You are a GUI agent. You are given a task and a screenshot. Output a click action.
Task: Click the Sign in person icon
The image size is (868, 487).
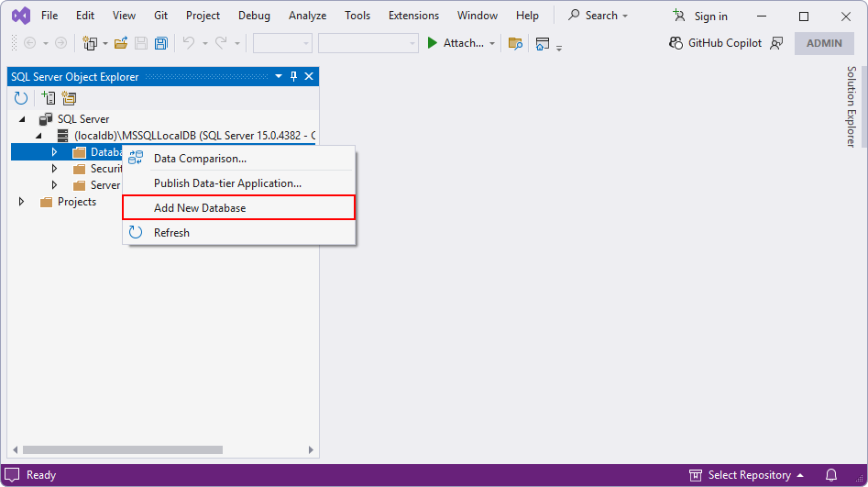(x=679, y=16)
